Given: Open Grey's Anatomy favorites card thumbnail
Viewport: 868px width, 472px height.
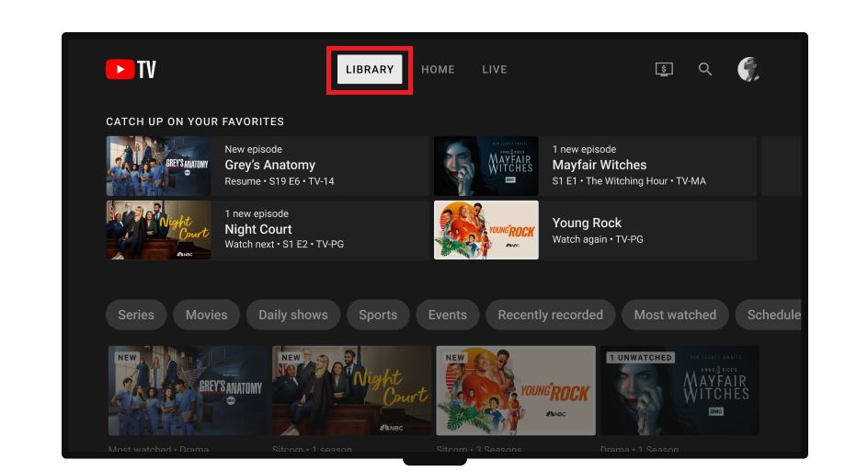Looking at the screenshot, I should (x=159, y=167).
